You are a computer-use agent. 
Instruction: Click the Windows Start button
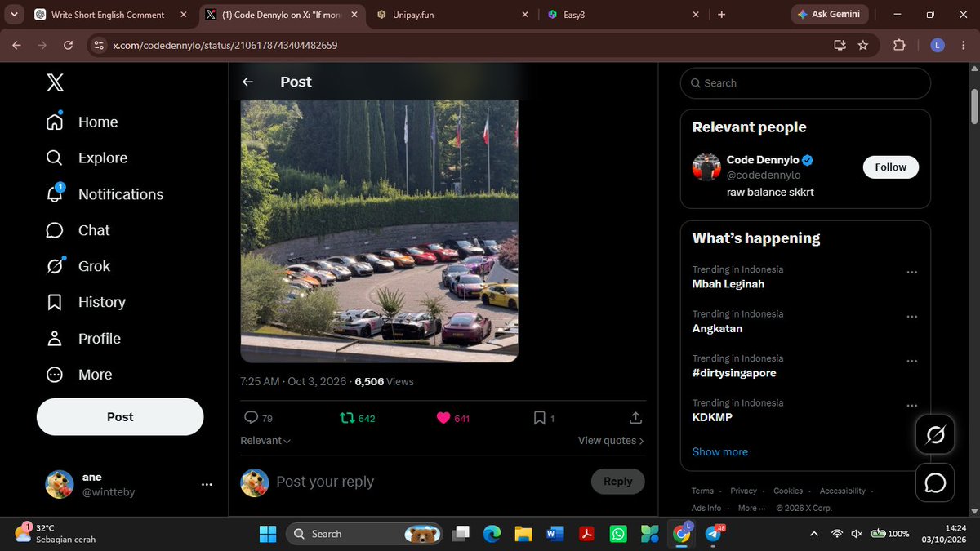[x=267, y=534]
